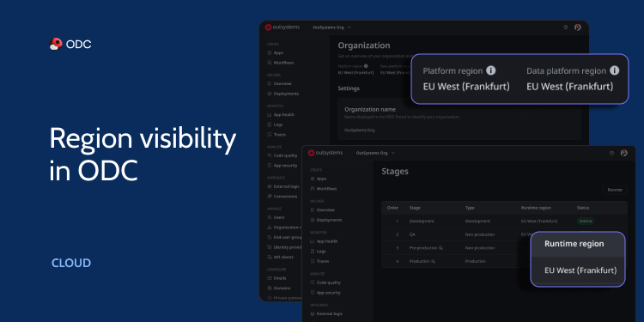Open Apps icon in Organization window sidebar
This screenshot has height=322, width=644.
[x=270, y=53]
